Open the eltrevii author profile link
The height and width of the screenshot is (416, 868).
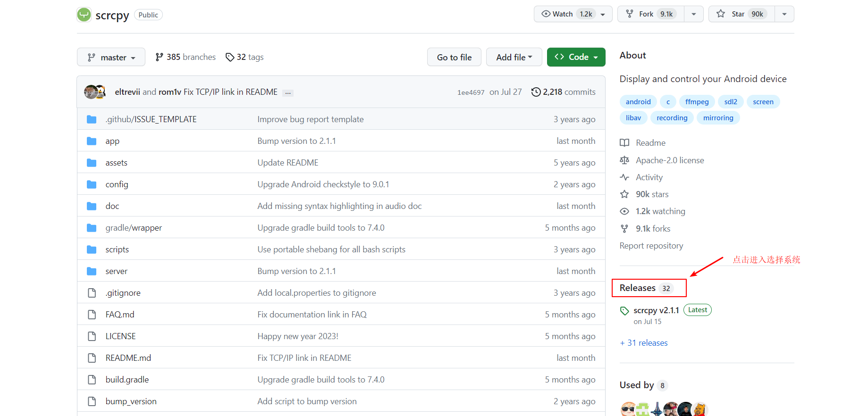[127, 92]
